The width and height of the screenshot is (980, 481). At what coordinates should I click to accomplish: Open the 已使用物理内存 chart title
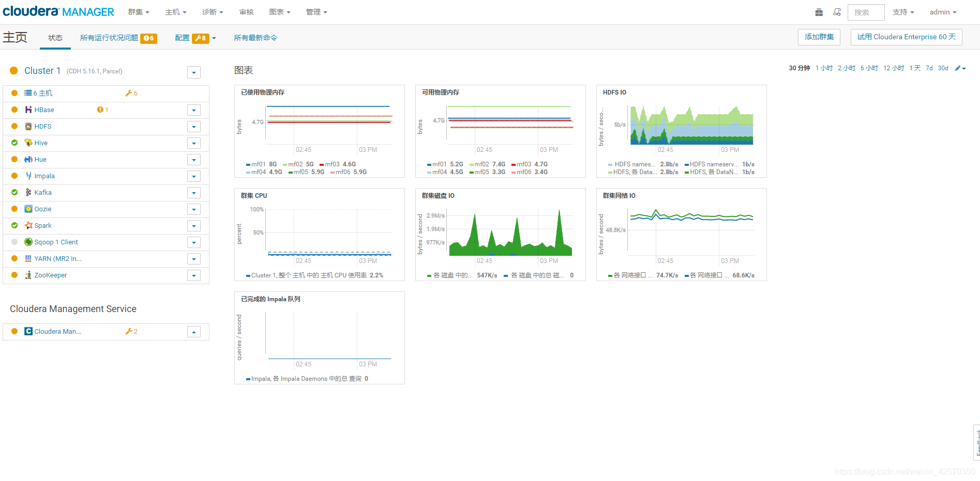(263, 92)
